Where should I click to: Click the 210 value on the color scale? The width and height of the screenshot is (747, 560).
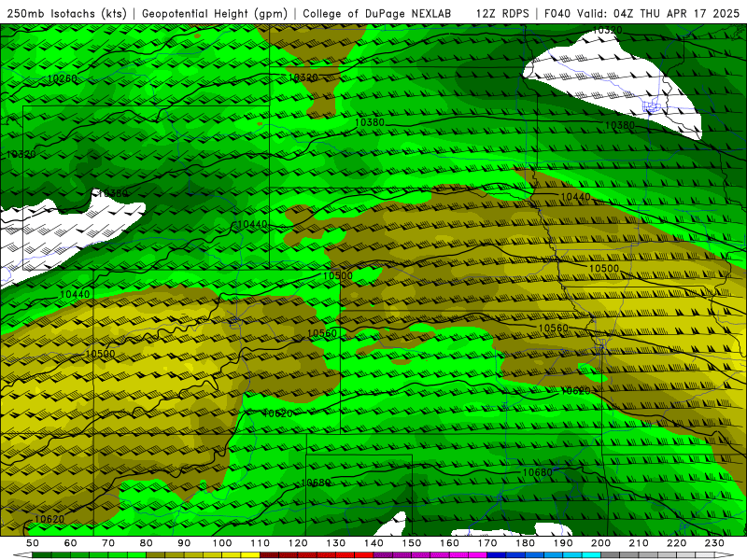(x=639, y=543)
